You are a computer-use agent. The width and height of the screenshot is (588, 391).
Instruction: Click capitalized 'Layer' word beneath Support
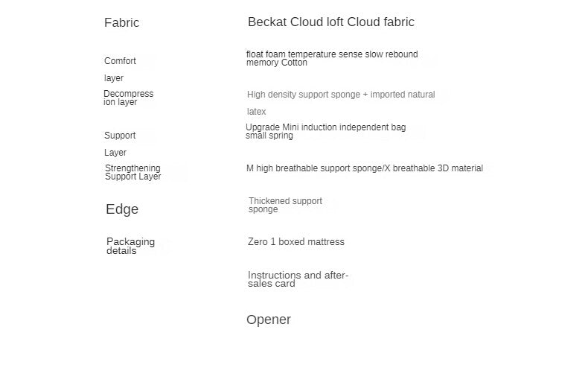(115, 153)
